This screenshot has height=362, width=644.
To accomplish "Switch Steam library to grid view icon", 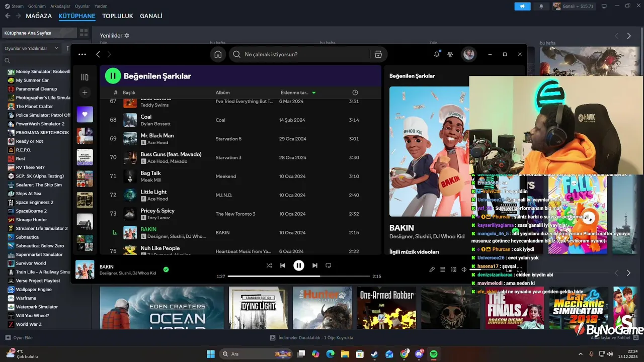I will (84, 33).
